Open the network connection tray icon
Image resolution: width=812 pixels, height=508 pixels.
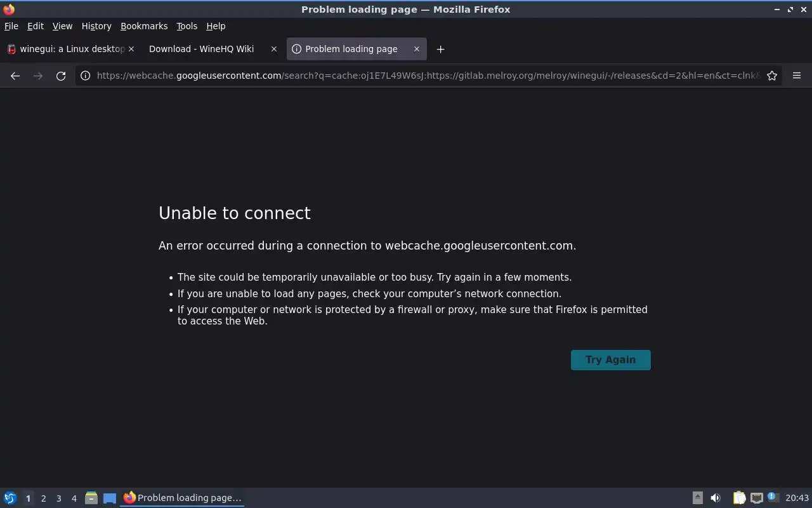(x=756, y=498)
